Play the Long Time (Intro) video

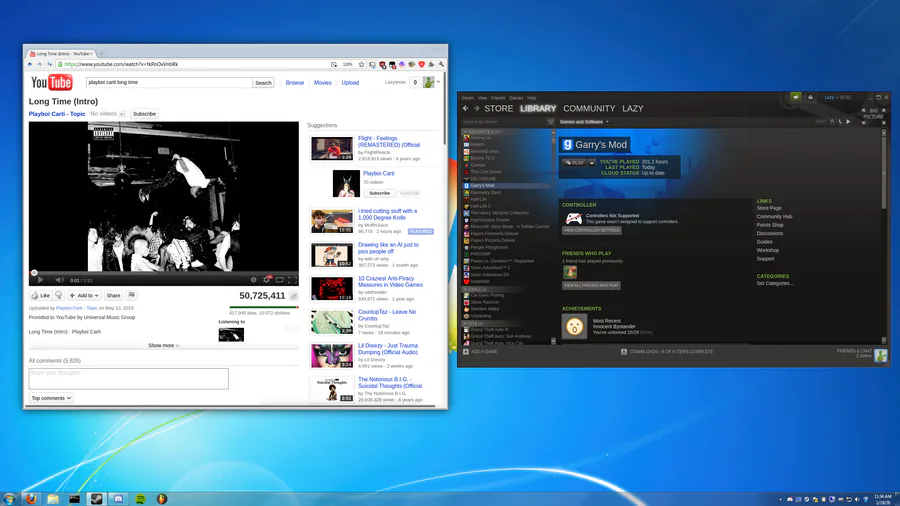click(40, 280)
